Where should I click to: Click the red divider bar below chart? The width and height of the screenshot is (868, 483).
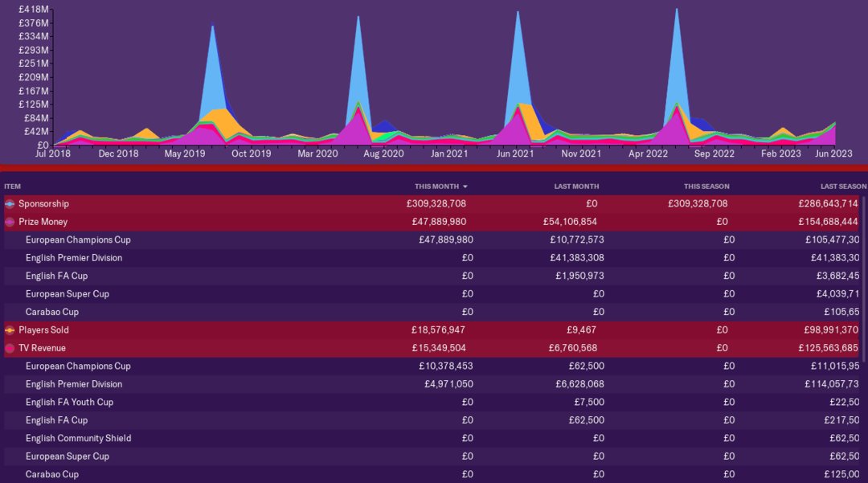434,167
